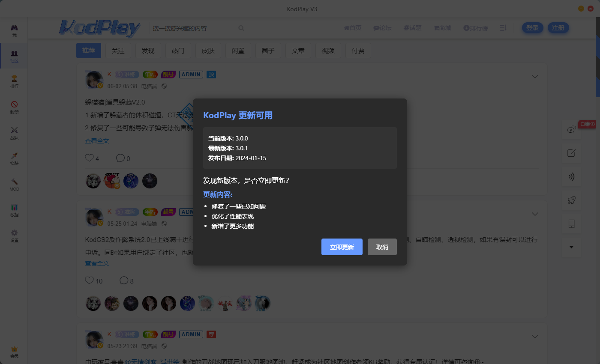Switch to the 皮肤 tab
This screenshot has height=364, width=600.
[208, 51]
